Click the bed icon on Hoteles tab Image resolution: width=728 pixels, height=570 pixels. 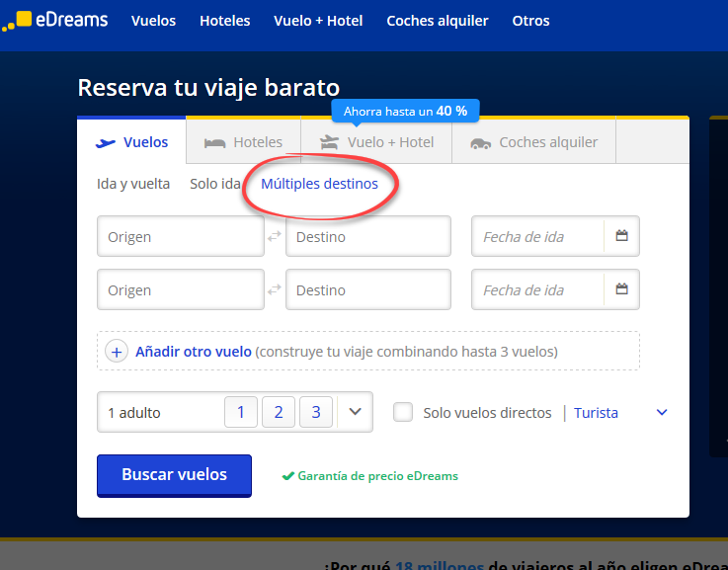(215, 143)
